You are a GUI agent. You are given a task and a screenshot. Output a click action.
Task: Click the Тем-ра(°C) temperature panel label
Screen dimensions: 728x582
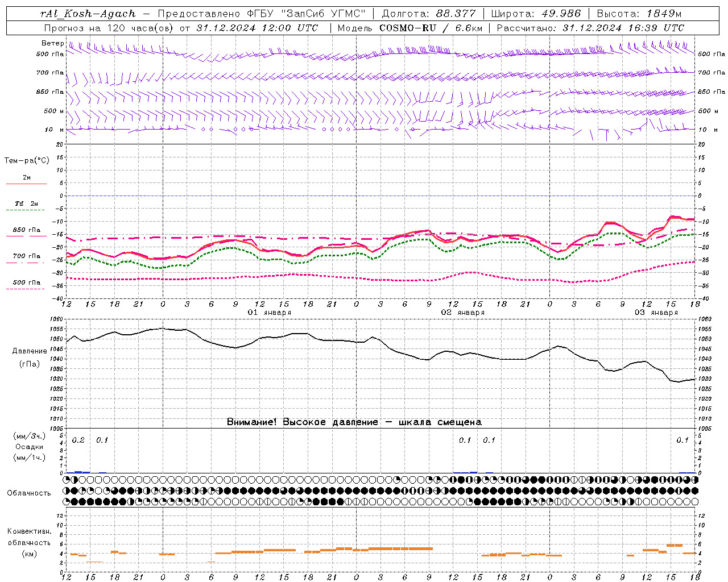[27, 161]
